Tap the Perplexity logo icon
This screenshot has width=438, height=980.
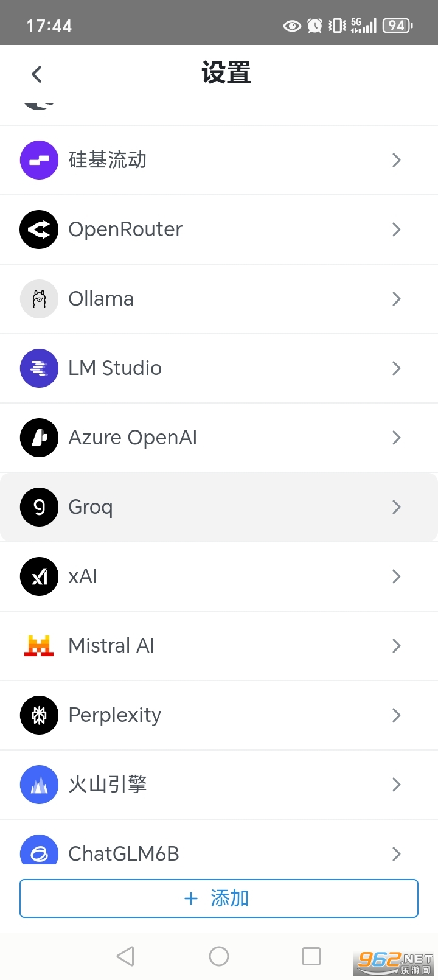coord(39,715)
